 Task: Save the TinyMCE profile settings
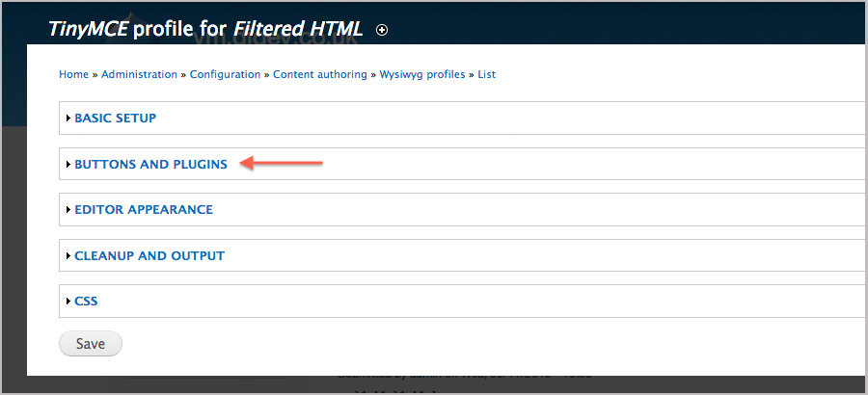tap(91, 344)
